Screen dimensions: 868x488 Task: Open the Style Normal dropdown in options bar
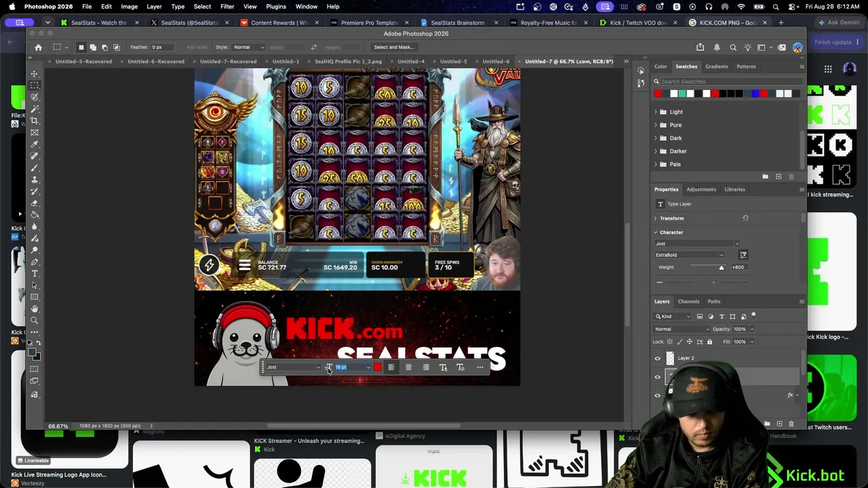249,47
